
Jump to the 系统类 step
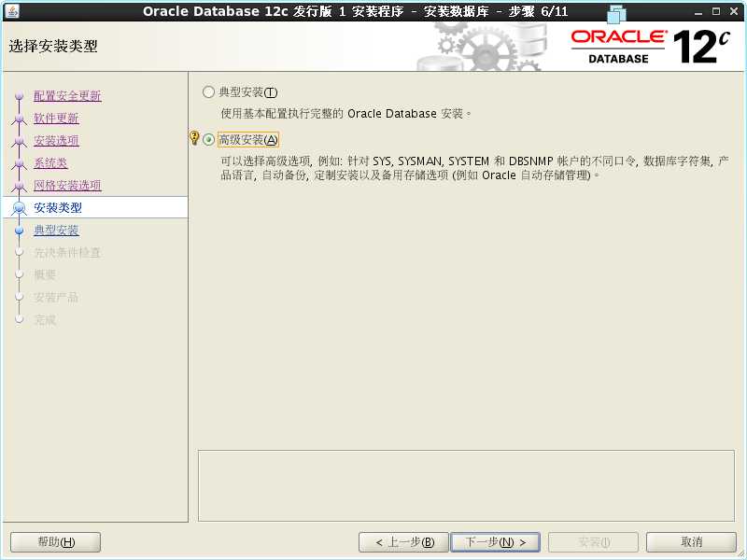tap(50, 162)
